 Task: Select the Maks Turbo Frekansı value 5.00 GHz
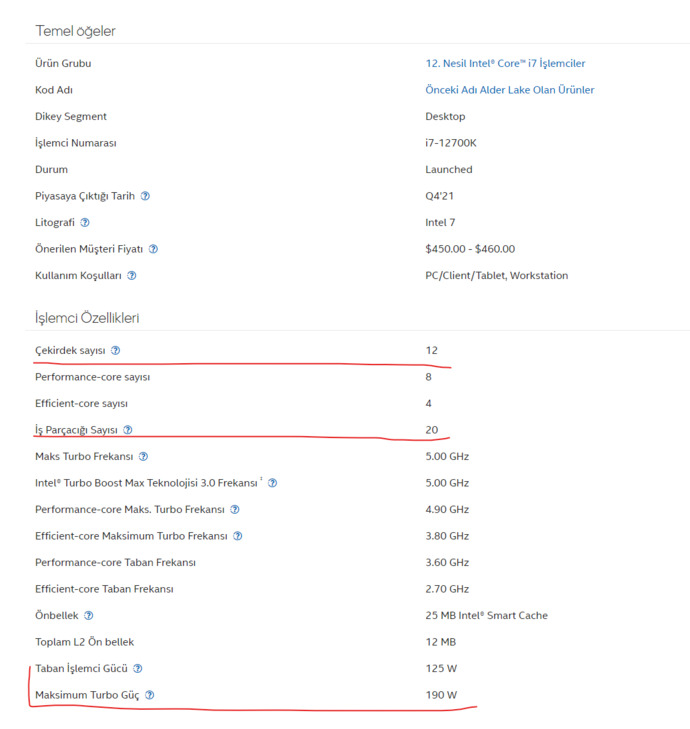[447, 456]
